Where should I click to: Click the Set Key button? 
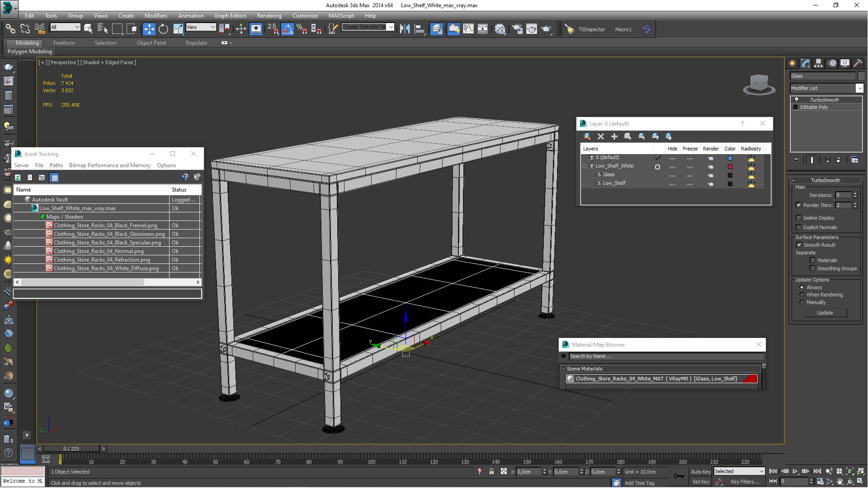coord(701,482)
